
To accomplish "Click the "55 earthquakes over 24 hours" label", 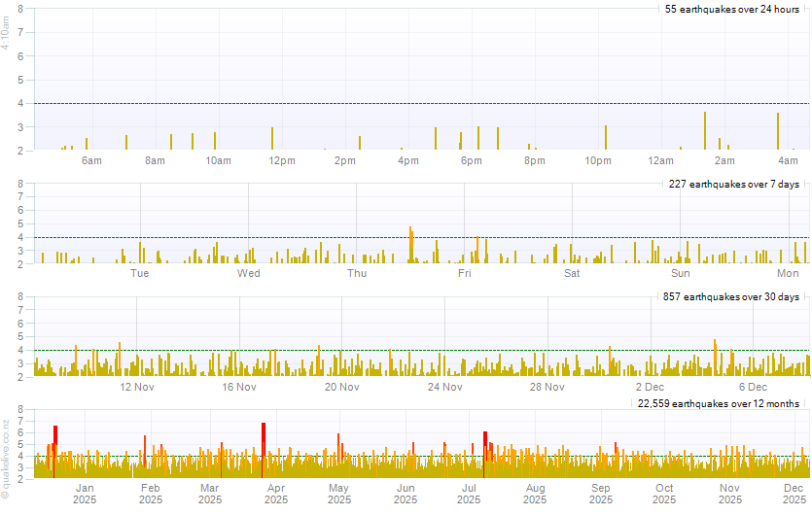I will point(731,10).
